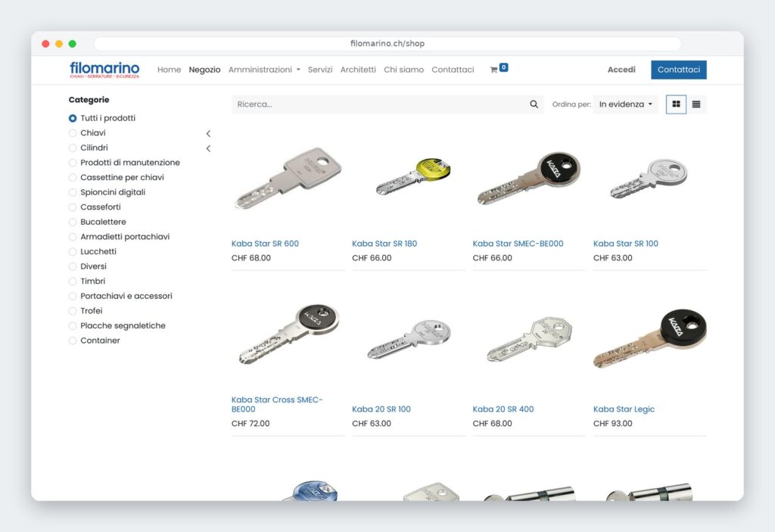Click Kaba Star SR 180 yellow key image

click(x=413, y=176)
